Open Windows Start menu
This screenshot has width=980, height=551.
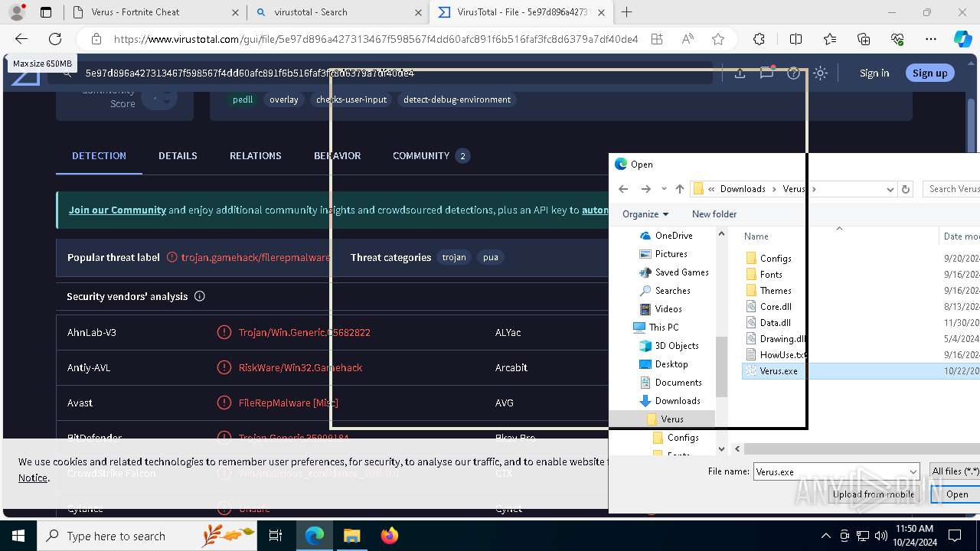click(x=18, y=536)
